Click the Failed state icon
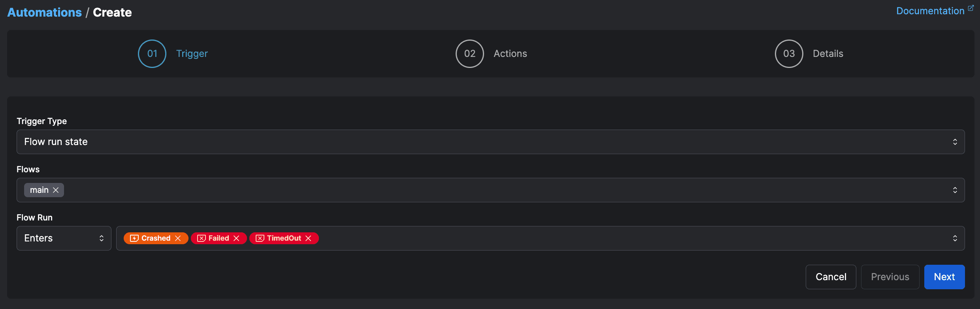The height and width of the screenshot is (309, 980). [x=202, y=238]
